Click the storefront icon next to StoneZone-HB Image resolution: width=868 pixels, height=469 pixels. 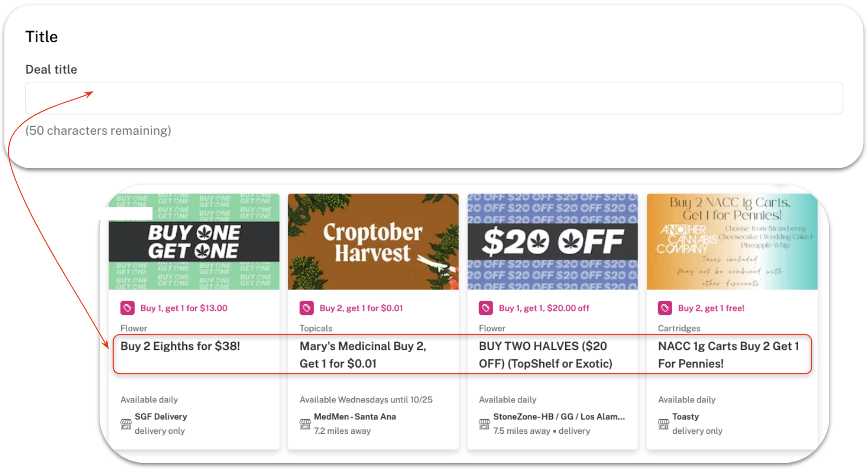484,424
